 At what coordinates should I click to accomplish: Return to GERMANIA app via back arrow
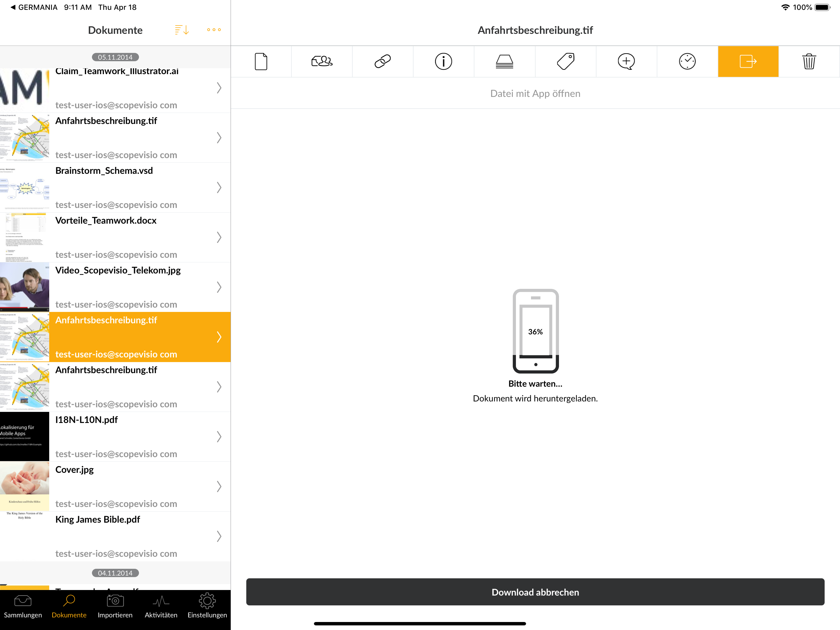point(34,7)
